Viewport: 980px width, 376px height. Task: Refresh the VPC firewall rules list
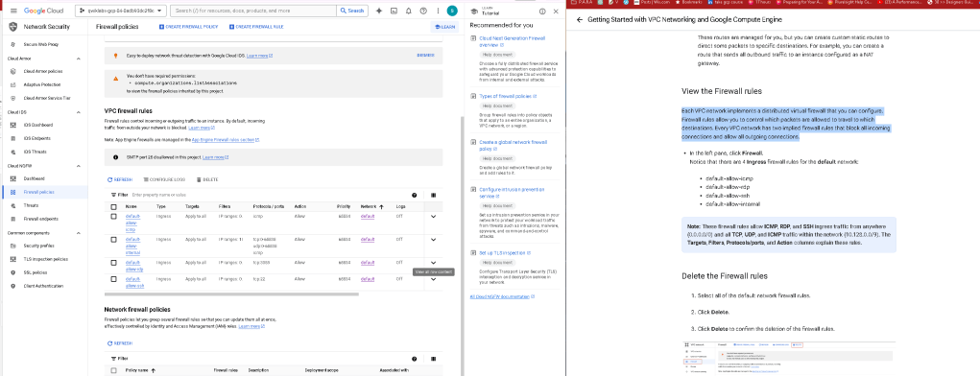coord(120,180)
